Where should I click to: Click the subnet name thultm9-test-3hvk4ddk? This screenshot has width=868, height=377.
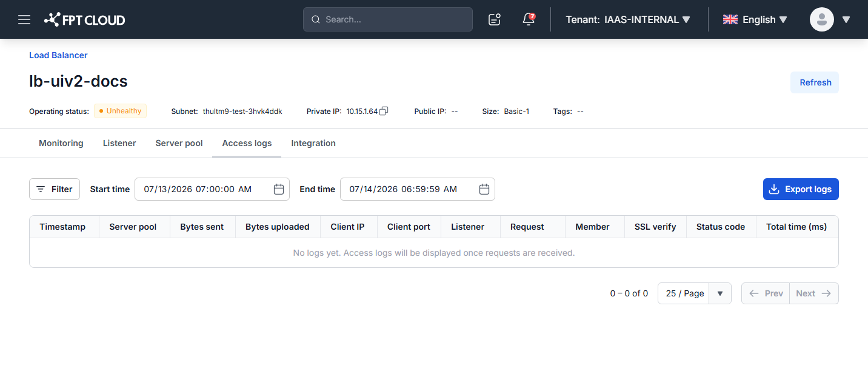242,112
